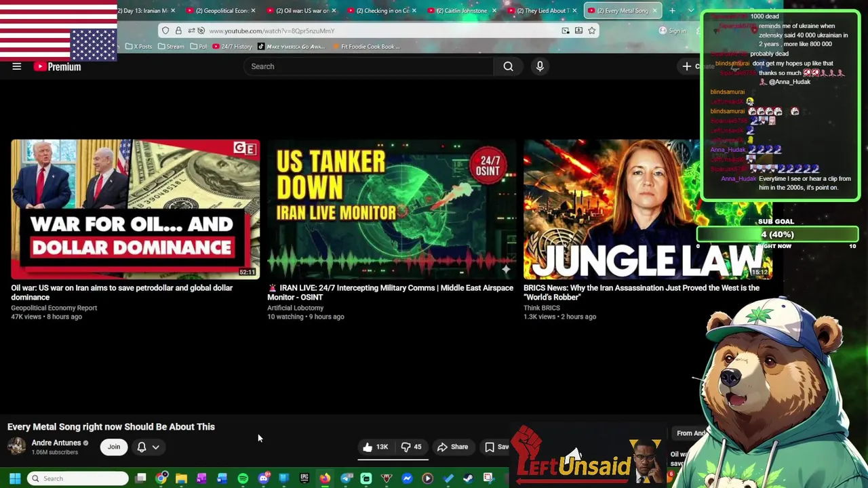Like the video with 13K thumbs-up
This screenshot has width=868, height=488.
tap(375, 447)
